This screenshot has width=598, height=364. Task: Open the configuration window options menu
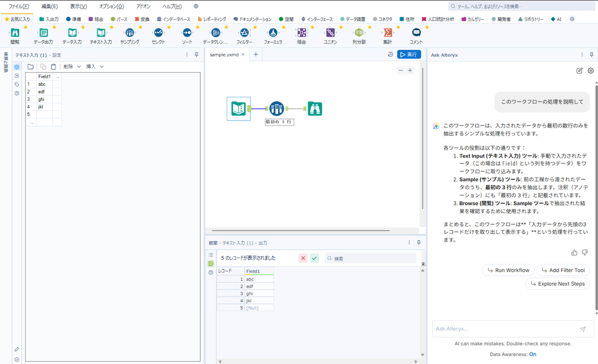click(187, 55)
